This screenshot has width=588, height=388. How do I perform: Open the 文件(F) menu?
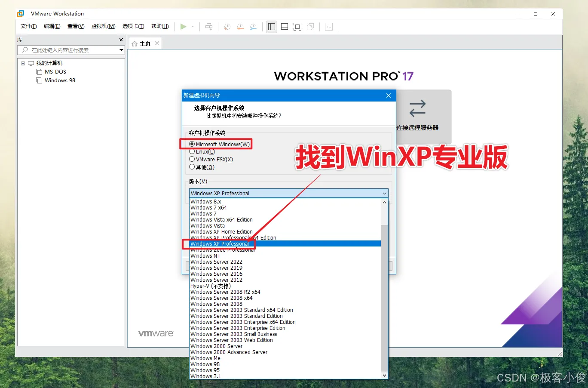click(x=29, y=26)
